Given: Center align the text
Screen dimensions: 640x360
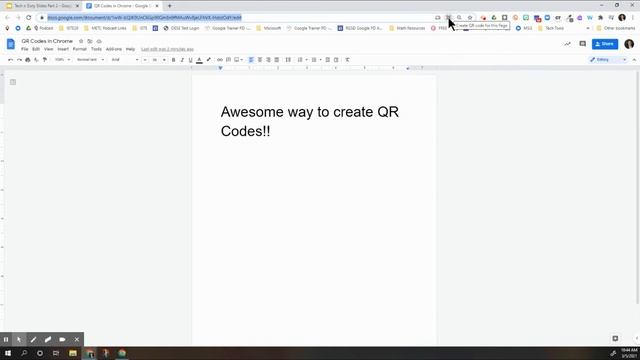Looking at the screenshot, I should [x=260, y=60].
